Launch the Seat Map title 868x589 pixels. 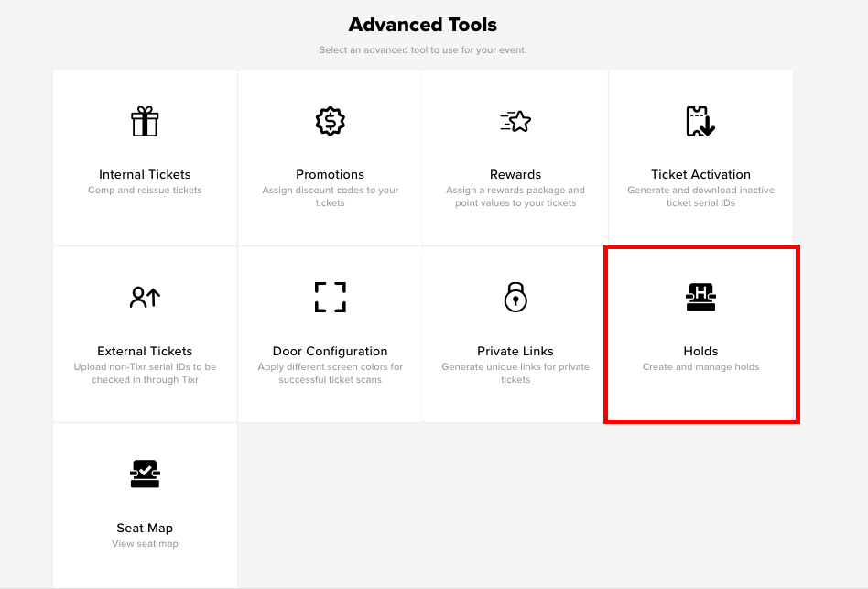point(145,529)
